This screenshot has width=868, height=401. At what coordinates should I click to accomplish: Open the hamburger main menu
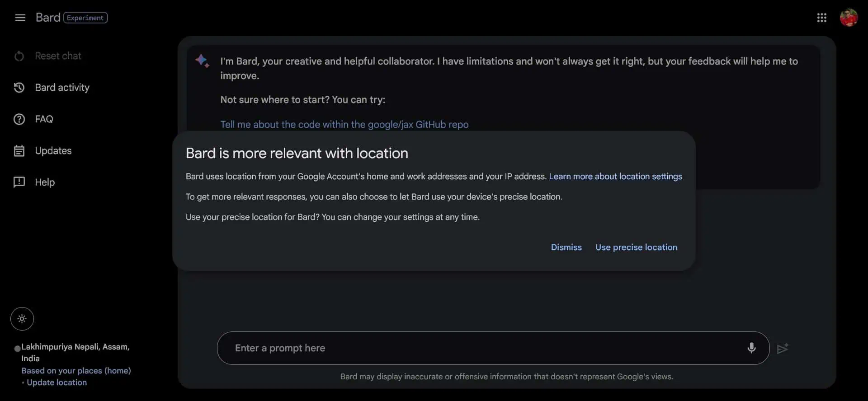coord(20,18)
